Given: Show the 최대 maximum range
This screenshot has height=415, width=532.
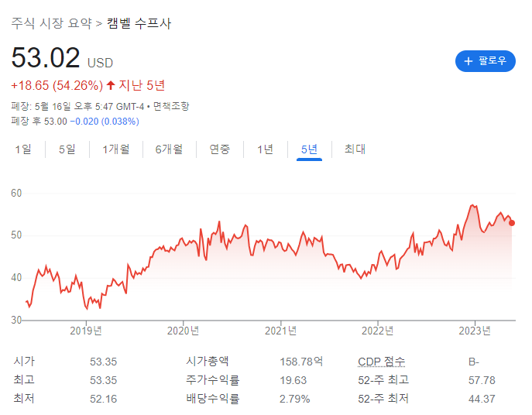Looking at the screenshot, I should click(x=355, y=149).
